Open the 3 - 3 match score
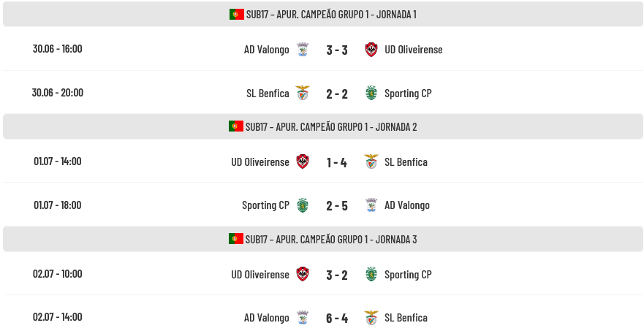644x331 pixels. pos(337,50)
